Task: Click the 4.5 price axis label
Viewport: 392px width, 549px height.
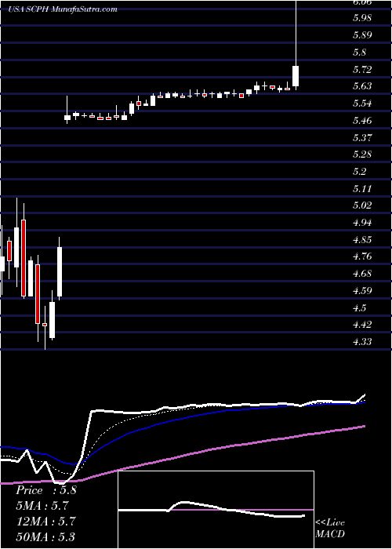Action: pyautogui.click(x=359, y=308)
